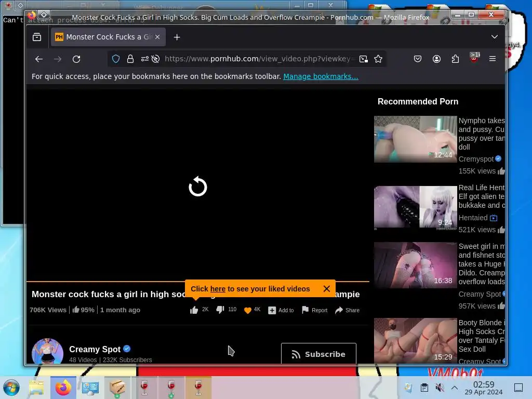Open the computer settings taskbar icon beside Firefox

(90, 388)
